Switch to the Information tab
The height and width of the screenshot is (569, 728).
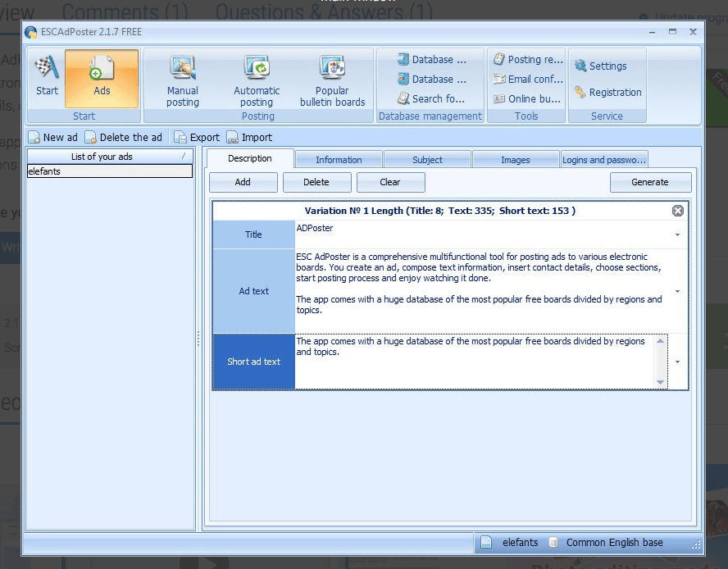point(339,160)
